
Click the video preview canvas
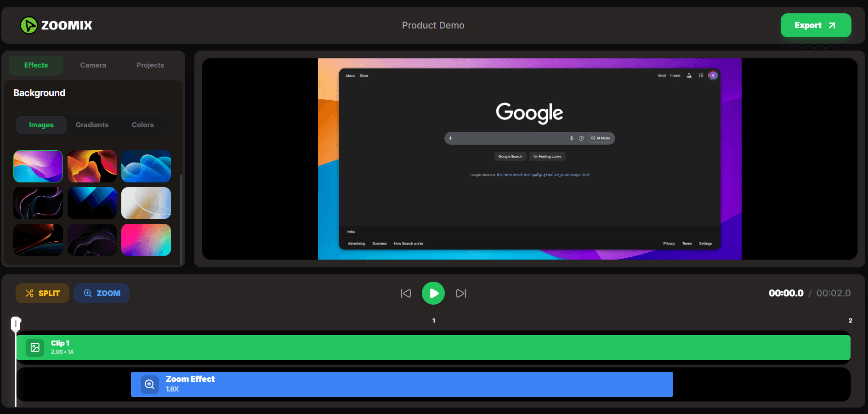click(x=530, y=159)
